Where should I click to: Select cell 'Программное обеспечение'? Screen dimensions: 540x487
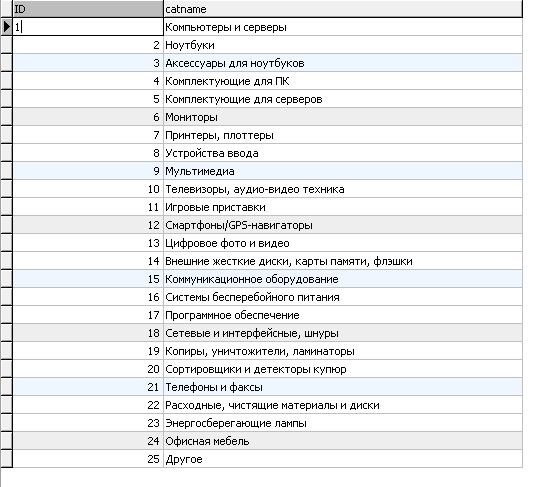pyautogui.click(x=343, y=315)
